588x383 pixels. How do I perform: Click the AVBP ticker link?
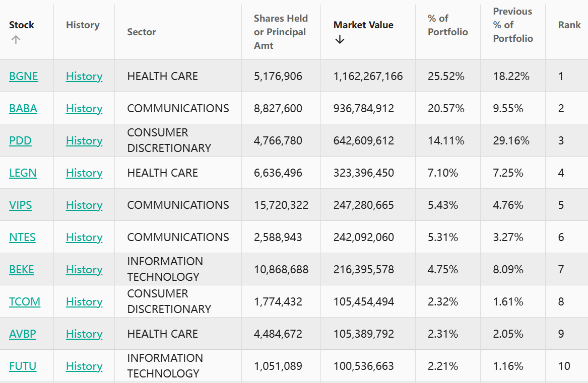tap(23, 334)
